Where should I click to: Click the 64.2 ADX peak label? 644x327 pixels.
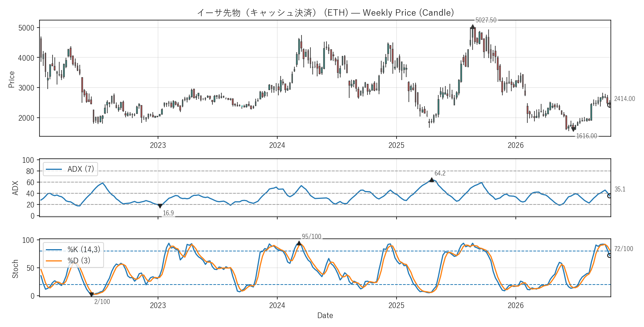440,173
